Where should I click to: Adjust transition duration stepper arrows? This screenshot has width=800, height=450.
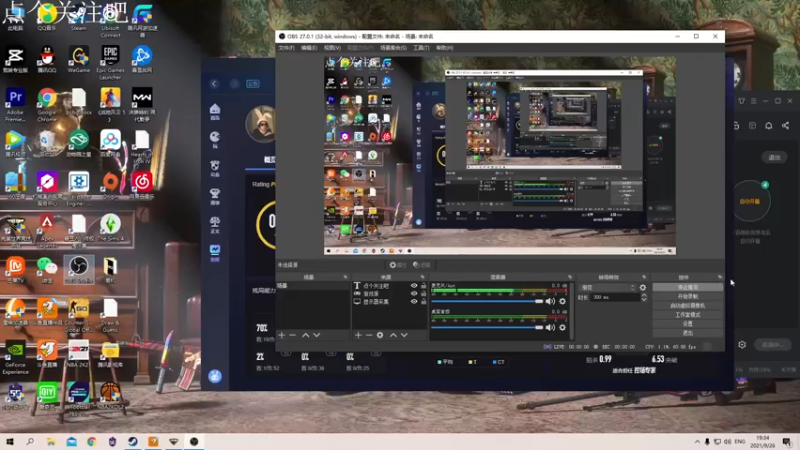point(644,297)
